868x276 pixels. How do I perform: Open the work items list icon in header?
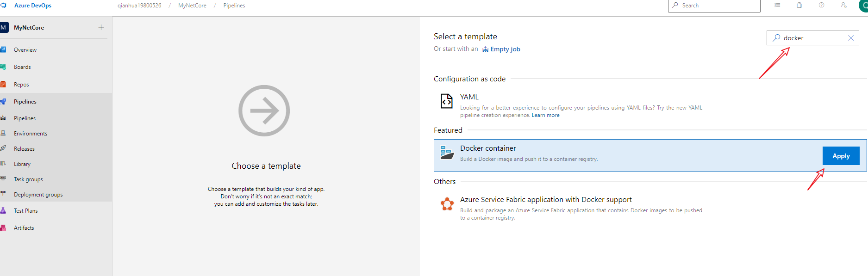pos(777,6)
